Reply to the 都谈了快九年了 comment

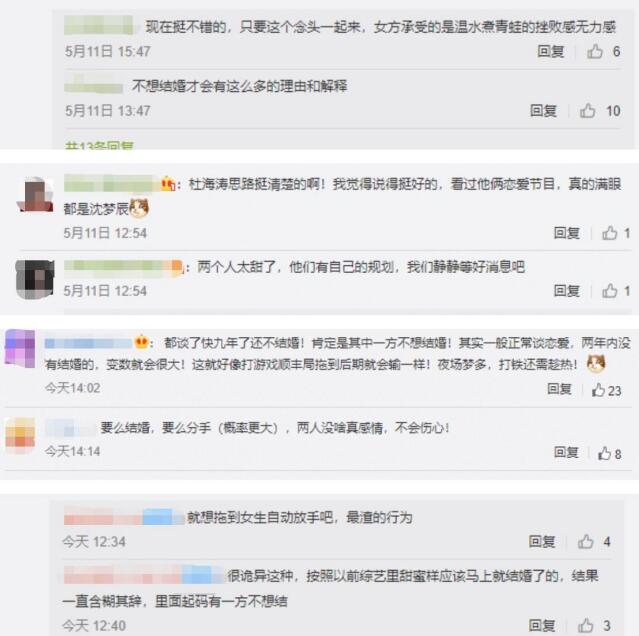(x=559, y=389)
